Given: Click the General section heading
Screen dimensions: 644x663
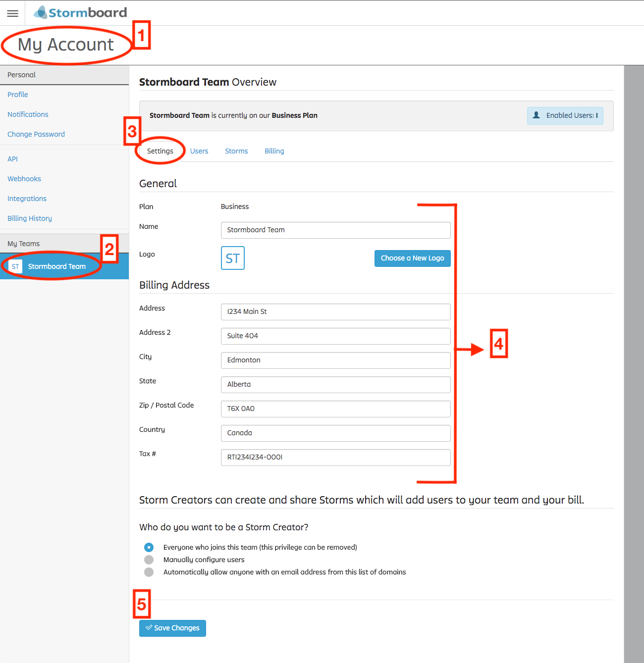Looking at the screenshot, I should 158,184.
